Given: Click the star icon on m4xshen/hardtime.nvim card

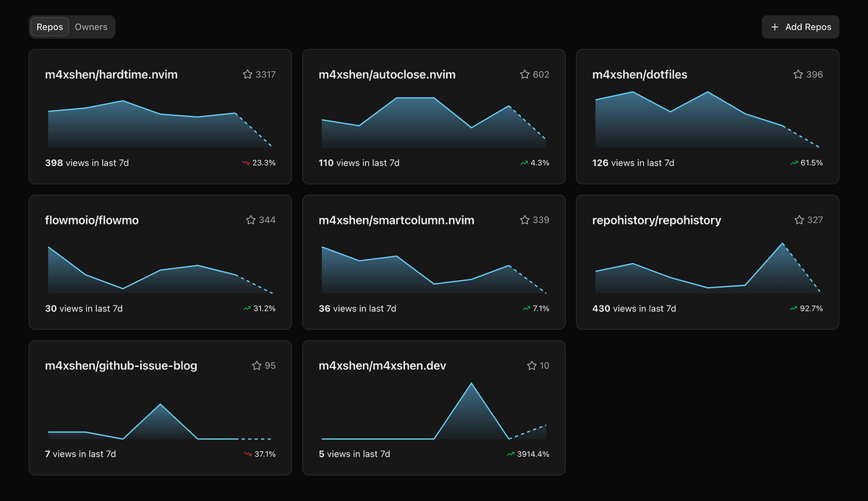Looking at the screenshot, I should point(247,74).
